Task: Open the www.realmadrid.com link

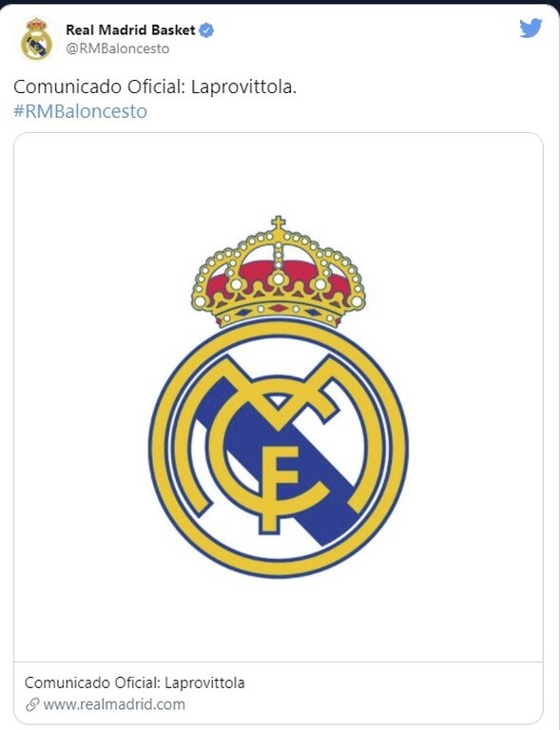Action: point(114,704)
